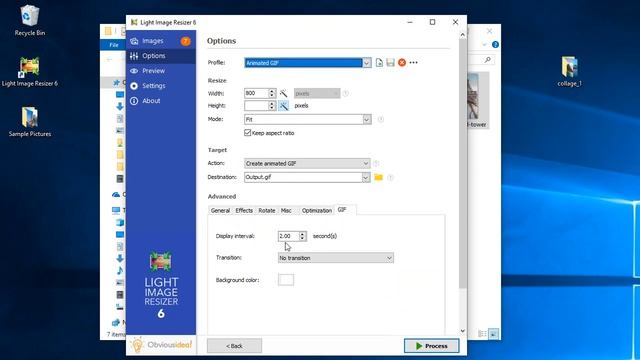Delete profile using red X icon
Image resolution: width=640 pixels, height=360 pixels.
(x=402, y=62)
